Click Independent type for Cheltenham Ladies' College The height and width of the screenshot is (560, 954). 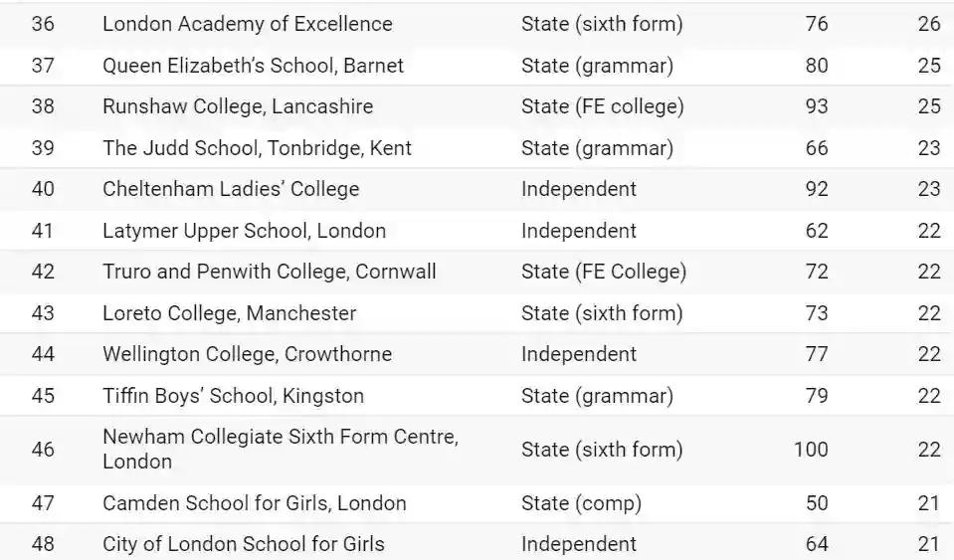tap(578, 189)
